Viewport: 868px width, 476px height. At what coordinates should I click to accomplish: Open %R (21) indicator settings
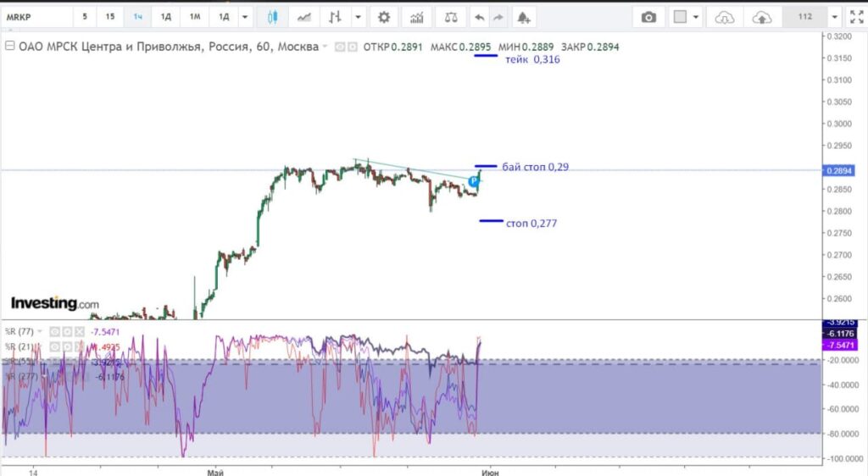[67, 347]
